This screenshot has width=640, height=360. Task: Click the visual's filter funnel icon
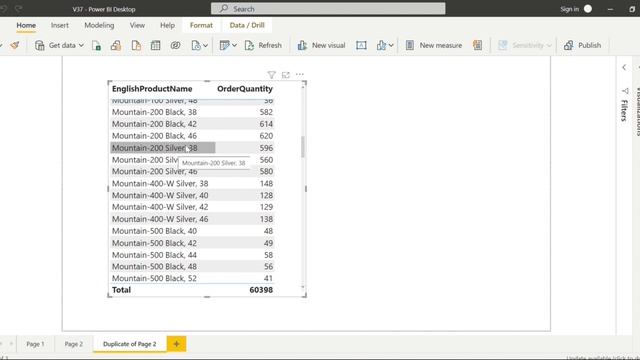coord(271,75)
